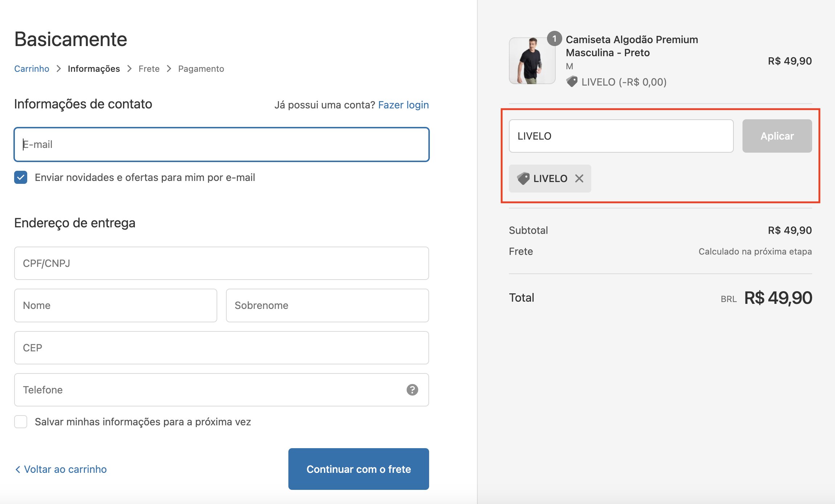Image resolution: width=835 pixels, height=504 pixels.
Task: Go back to the Carrinho breadcrumb
Action: 32,69
